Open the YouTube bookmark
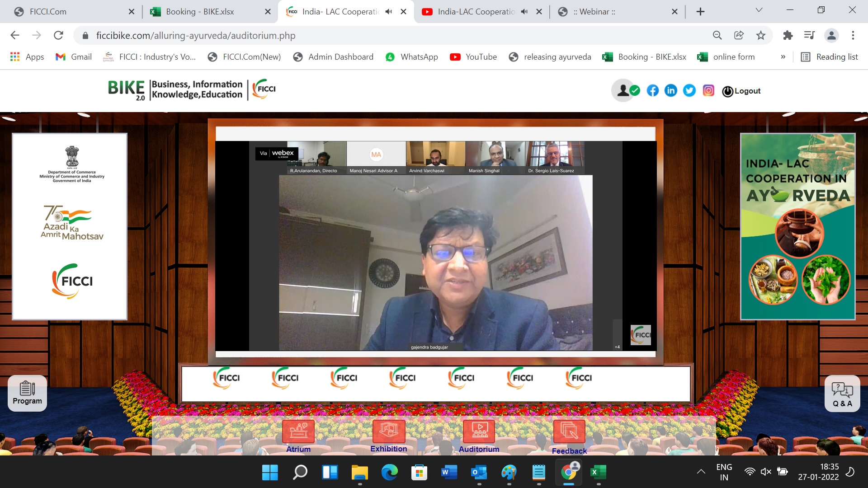 pos(473,57)
